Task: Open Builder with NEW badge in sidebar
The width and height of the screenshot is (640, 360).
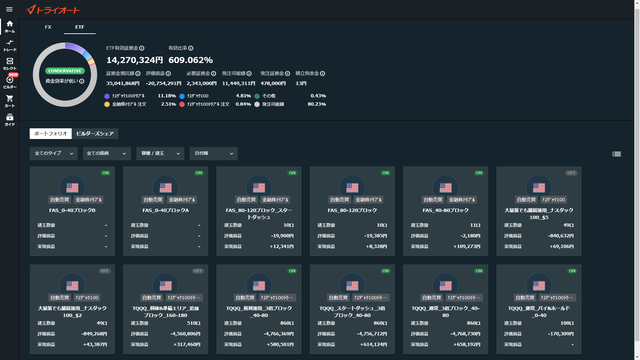Action: pyautogui.click(x=9, y=82)
